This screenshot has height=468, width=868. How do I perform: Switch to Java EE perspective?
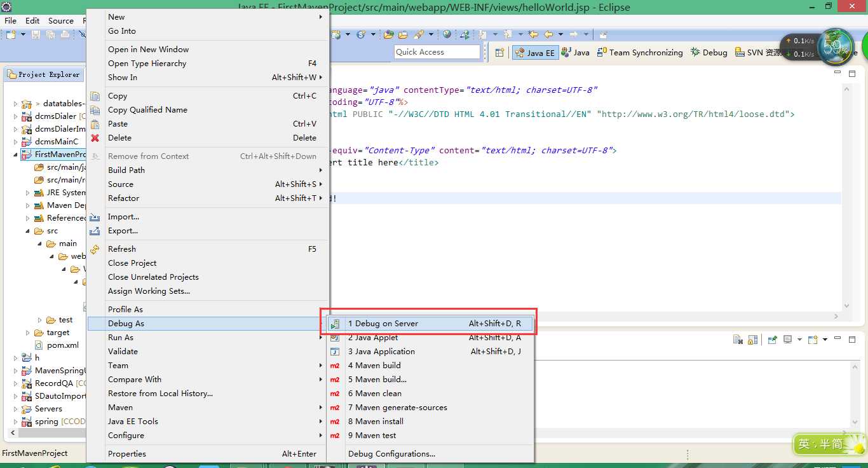(534, 53)
